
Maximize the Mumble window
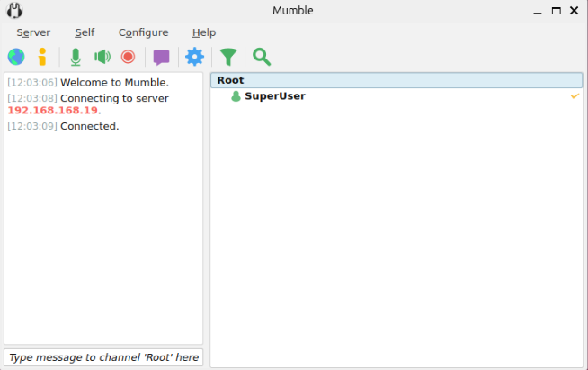557,11
